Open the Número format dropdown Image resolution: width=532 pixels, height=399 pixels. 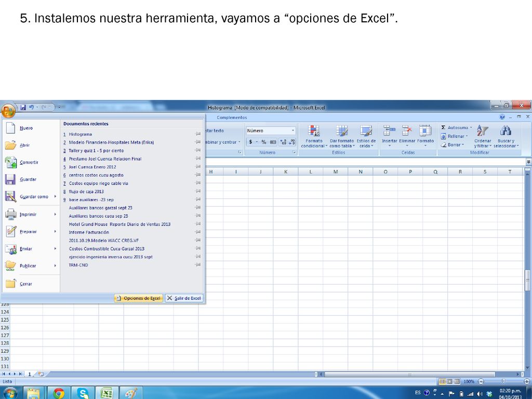293,130
